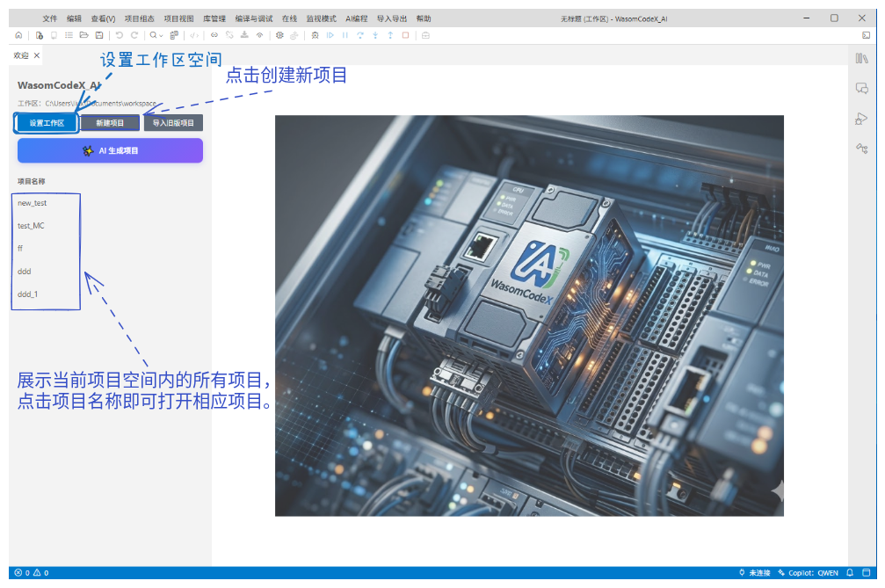885x588 pixels.
Task: Click the search magnifier icon
Action: click(153, 35)
